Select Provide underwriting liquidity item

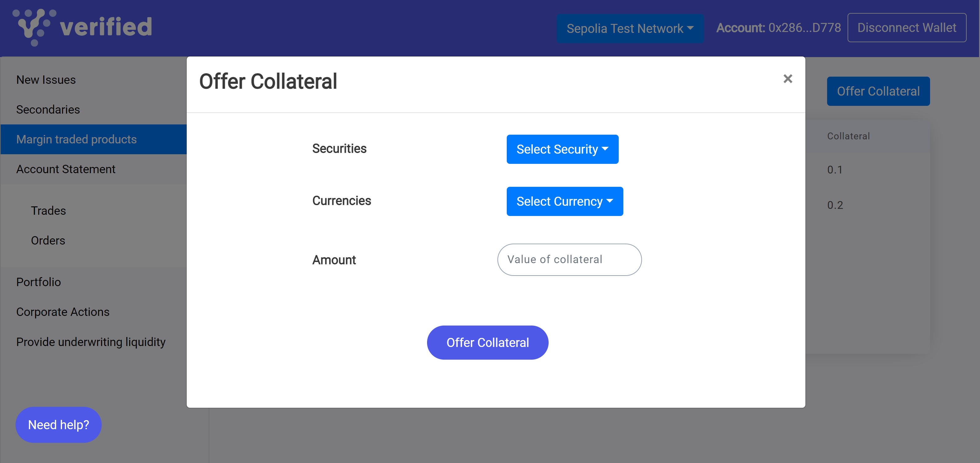(x=91, y=342)
